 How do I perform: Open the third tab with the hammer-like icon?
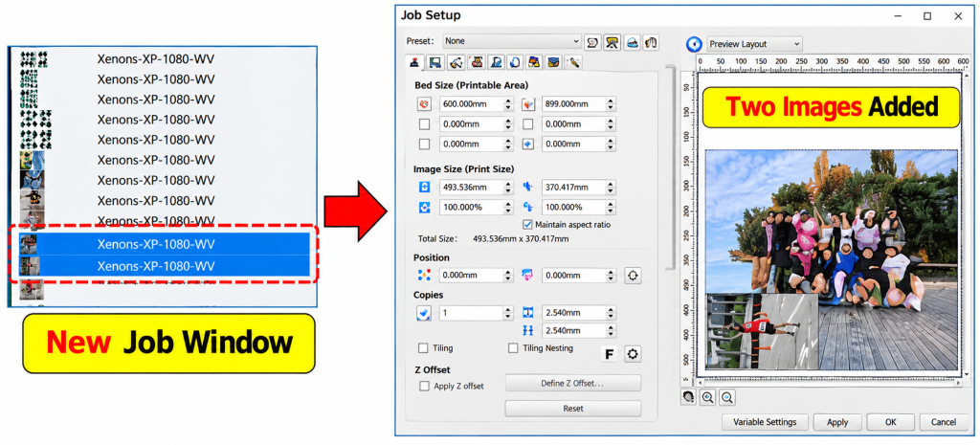click(456, 62)
